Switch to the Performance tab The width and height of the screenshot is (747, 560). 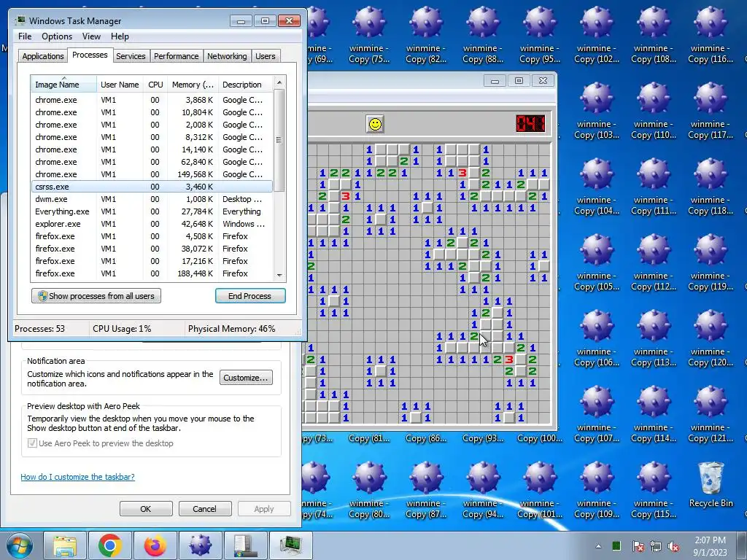tap(177, 56)
